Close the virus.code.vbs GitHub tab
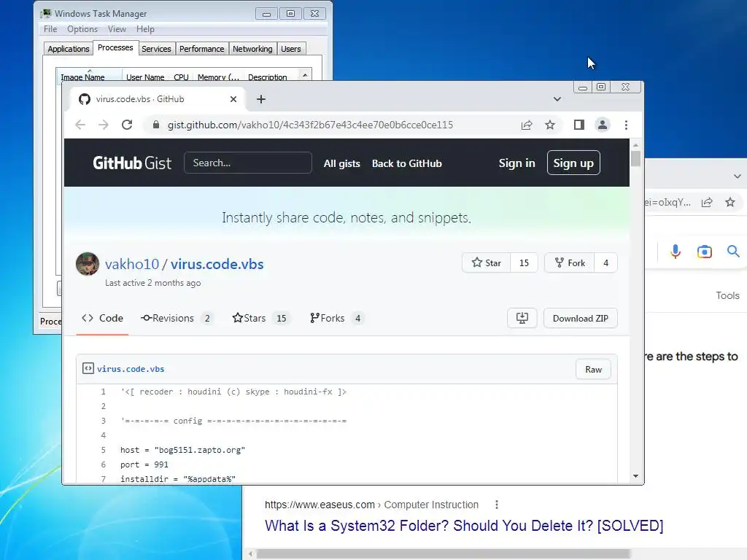The height and width of the screenshot is (560, 747). (233, 99)
